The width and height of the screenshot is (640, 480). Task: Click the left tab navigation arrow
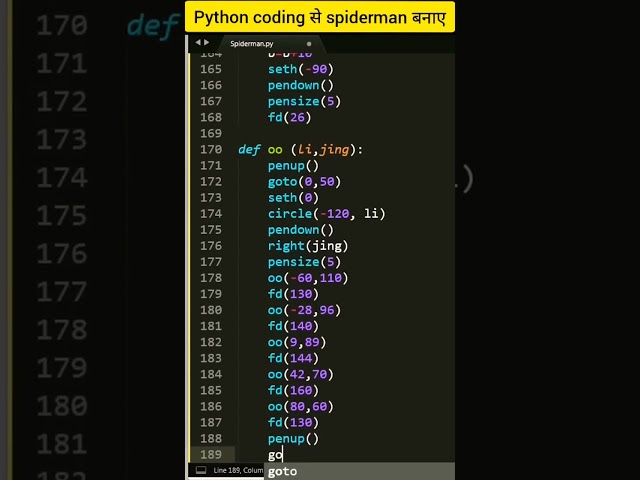point(198,42)
